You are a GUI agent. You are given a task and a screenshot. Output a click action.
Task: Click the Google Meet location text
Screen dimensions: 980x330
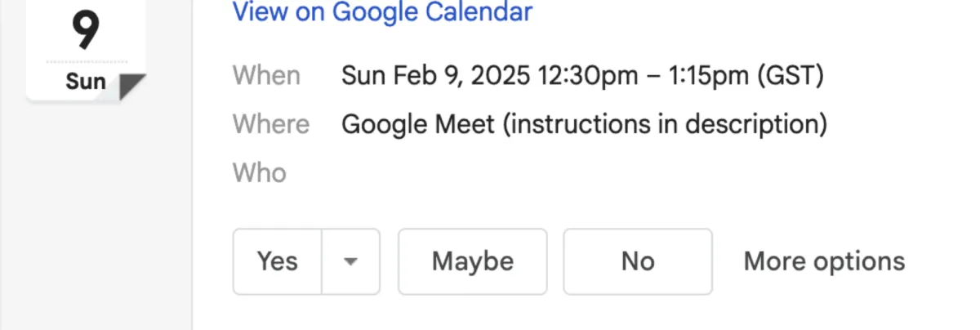pyautogui.click(x=417, y=125)
